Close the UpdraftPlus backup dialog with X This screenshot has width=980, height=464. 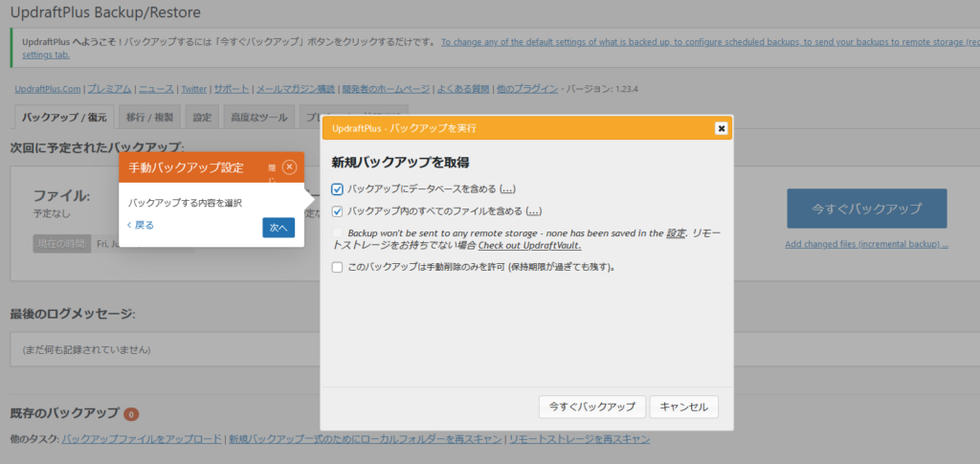point(721,128)
